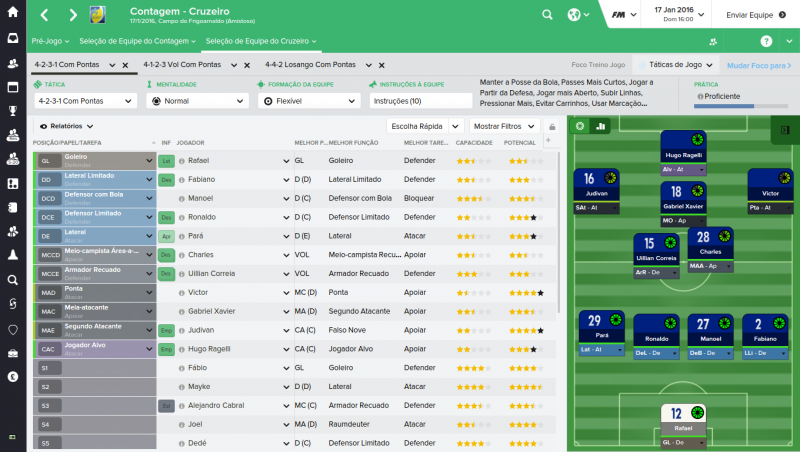Click the search magnifier in top bar
The height and width of the screenshot is (452, 800).
547,16
